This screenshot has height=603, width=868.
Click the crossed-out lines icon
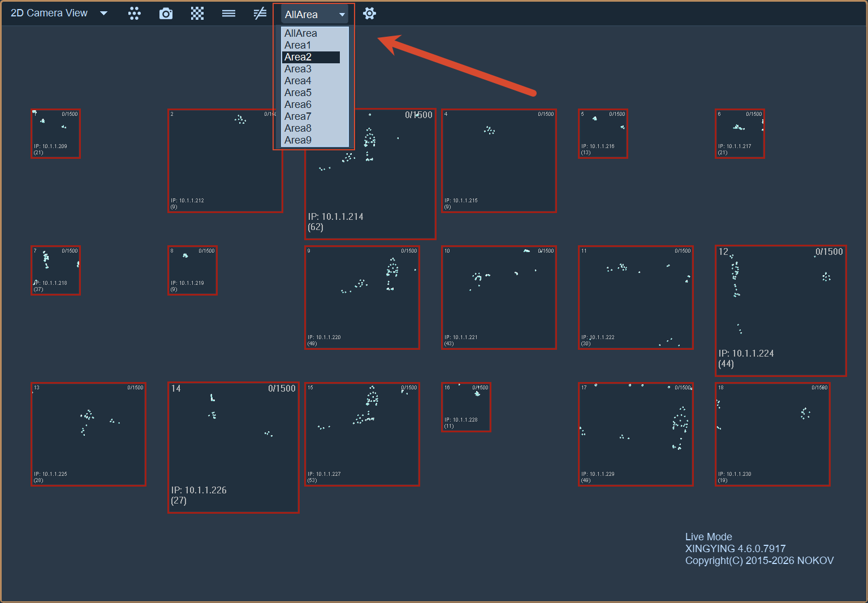(x=260, y=14)
